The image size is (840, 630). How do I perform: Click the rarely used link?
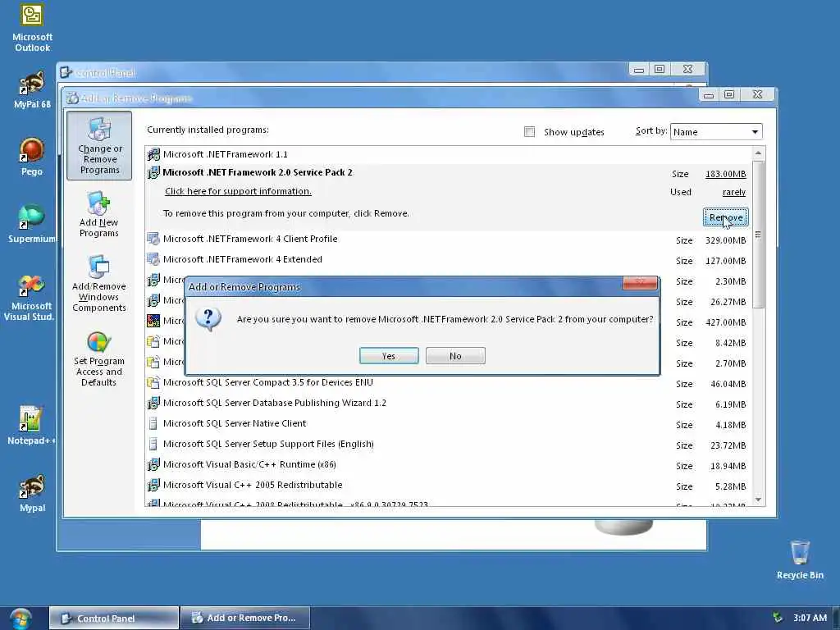point(734,192)
